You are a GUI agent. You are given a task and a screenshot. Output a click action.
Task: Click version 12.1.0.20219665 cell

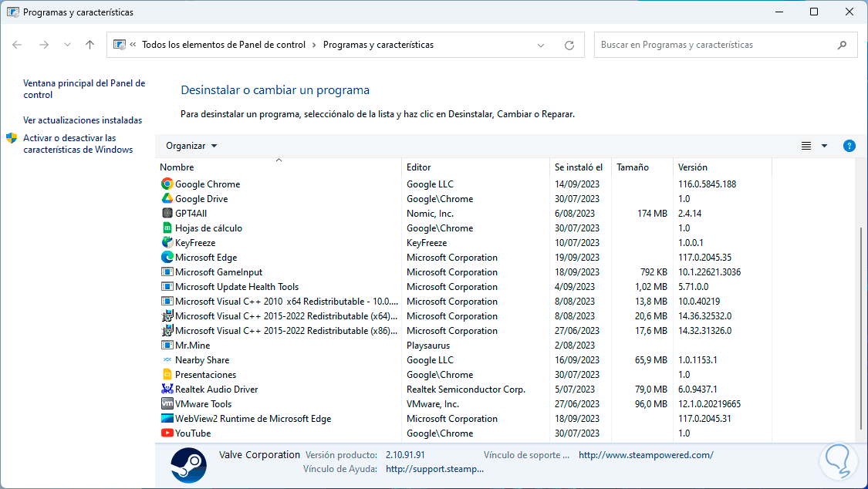tap(710, 404)
